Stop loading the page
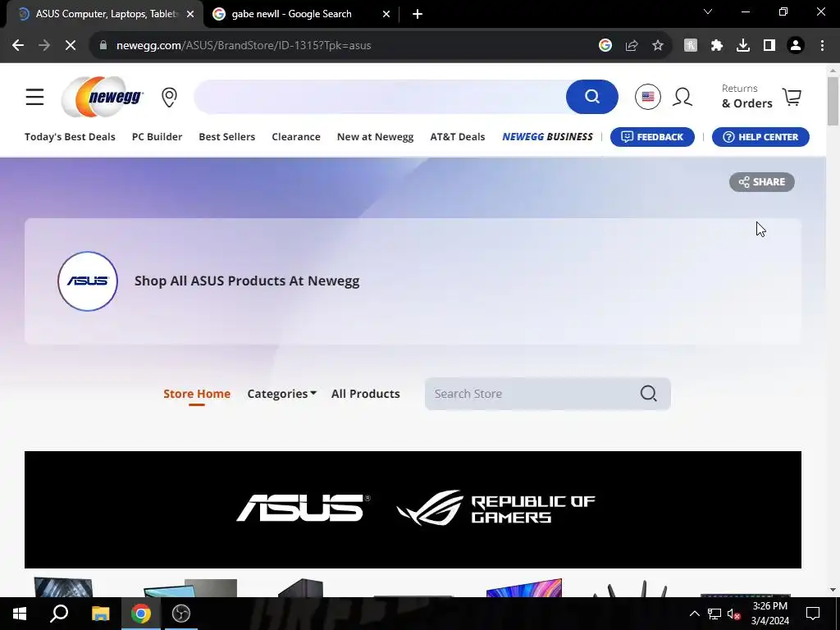This screenshot has height=630, width=840. click(x=71, y=46)
